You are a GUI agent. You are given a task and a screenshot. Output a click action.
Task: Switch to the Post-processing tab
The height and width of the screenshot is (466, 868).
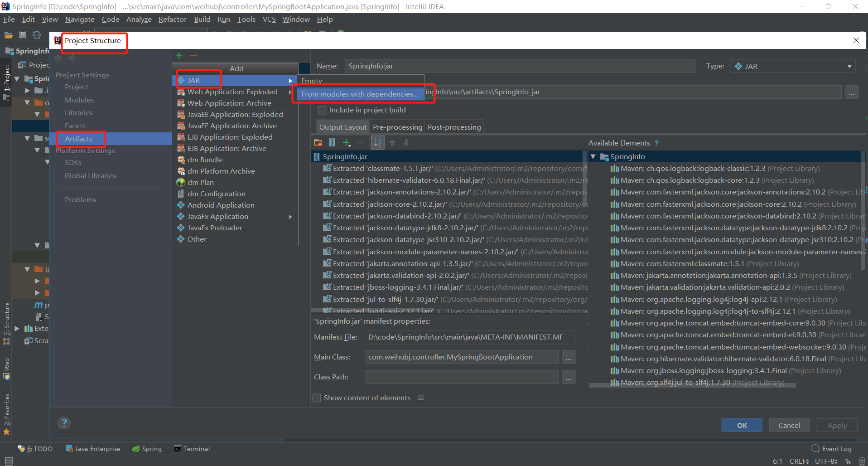(x=454, y=127)
